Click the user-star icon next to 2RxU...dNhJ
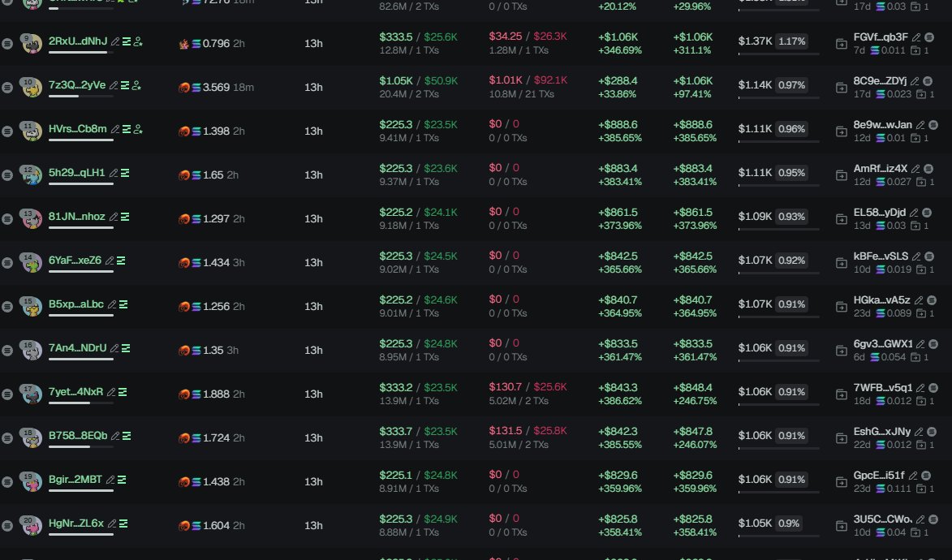 [138, 41]
